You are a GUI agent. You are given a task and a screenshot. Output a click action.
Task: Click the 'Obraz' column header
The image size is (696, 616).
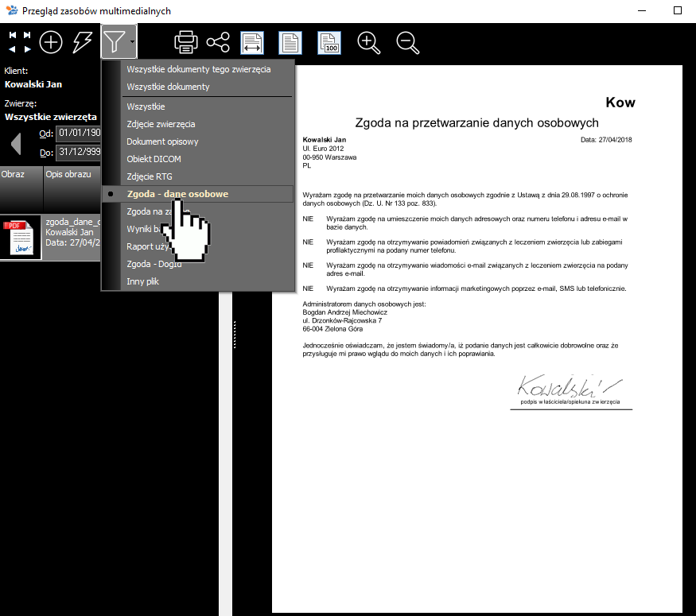point(21,189)
